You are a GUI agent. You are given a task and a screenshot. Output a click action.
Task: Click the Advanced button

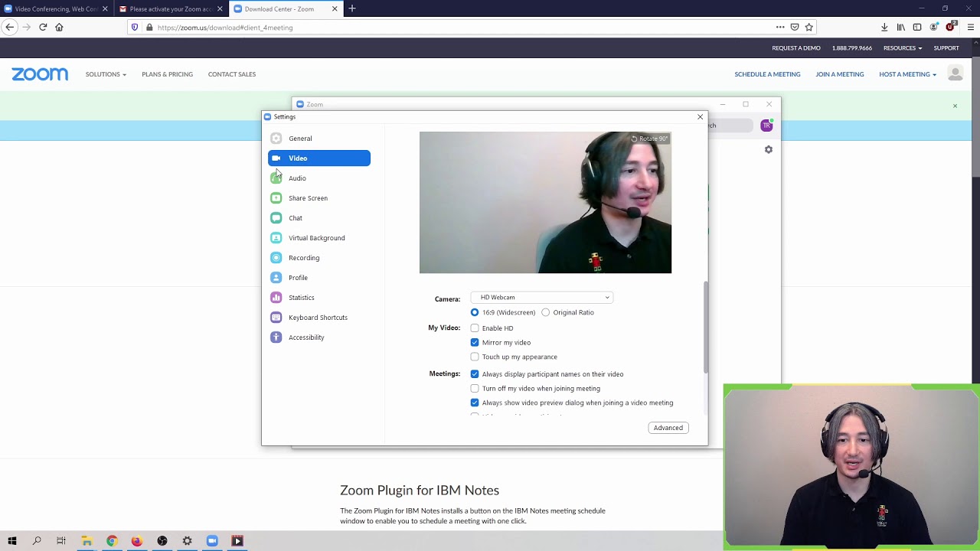pos(668,428)
